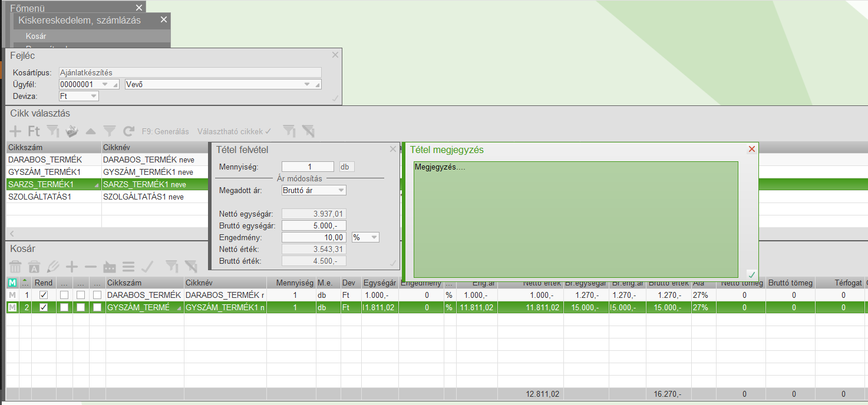Tick fourth checkbox column in GYSZÁM_TERMÉ row
The width and height of the screenshot is (868, 405).
[97, 307]
